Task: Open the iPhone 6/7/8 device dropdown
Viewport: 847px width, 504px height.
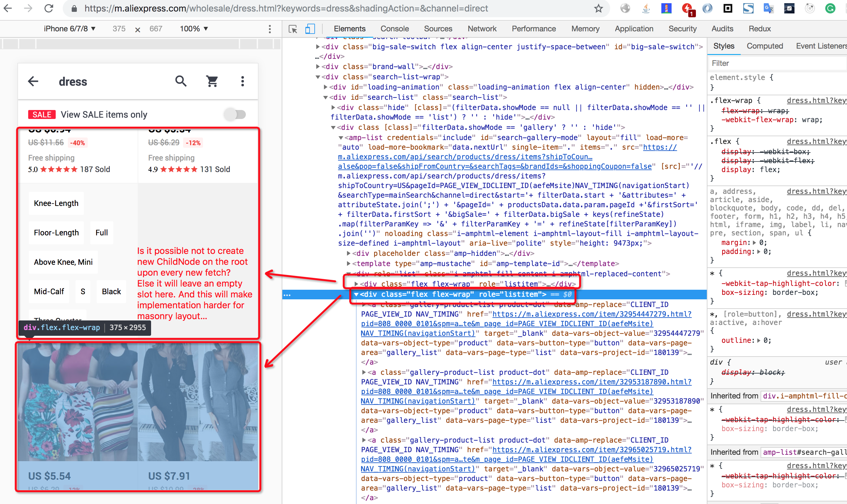Action: 69,29
